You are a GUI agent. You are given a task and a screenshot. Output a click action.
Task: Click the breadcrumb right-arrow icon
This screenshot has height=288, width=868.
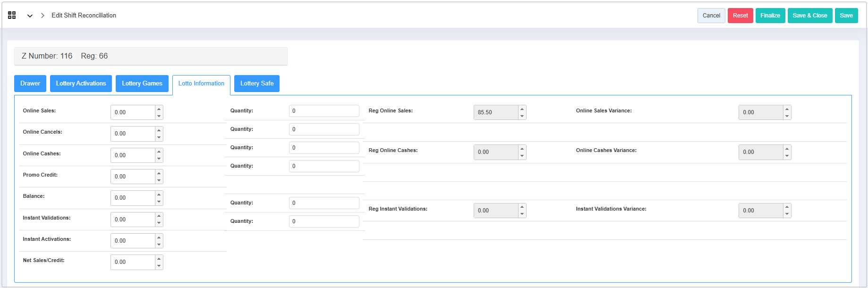pos(43,16)
